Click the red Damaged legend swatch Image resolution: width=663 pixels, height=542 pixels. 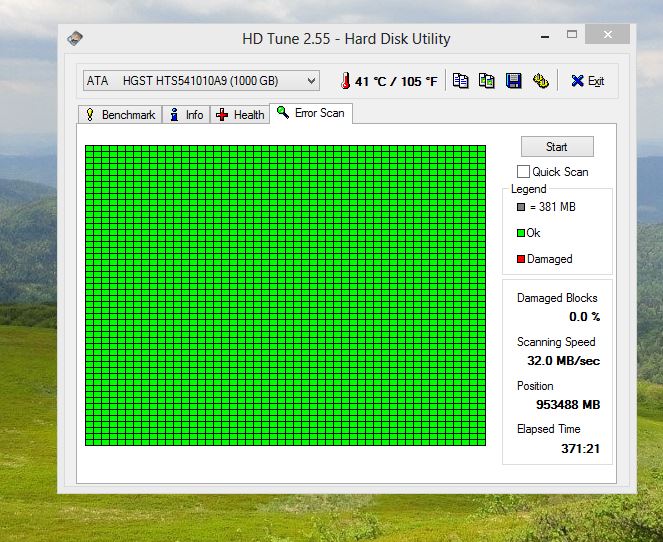[x=521, y=259]
